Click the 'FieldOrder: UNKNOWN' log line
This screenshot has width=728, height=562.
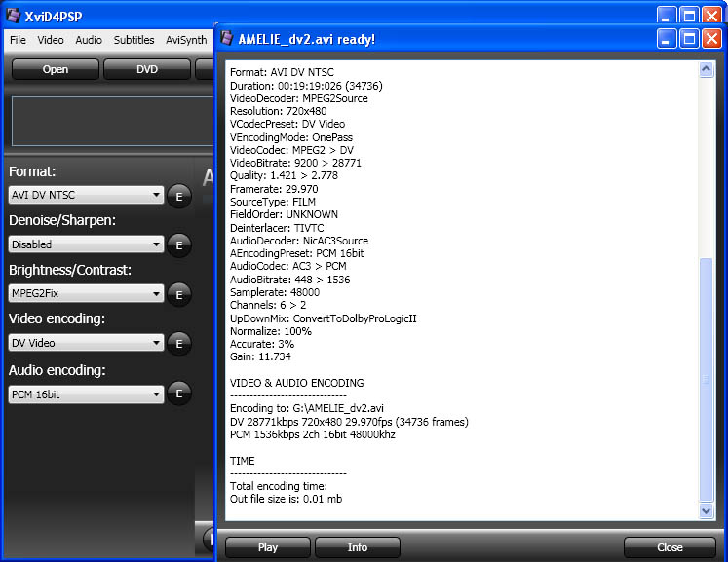284,214
